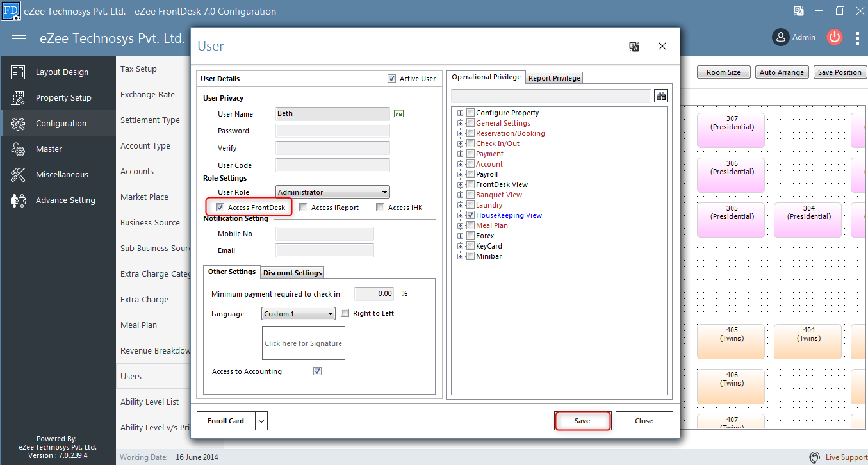This screenshot has width=868, height=465.
Task: Click the Property Setup sidebar icon
Action: (18, 98)
